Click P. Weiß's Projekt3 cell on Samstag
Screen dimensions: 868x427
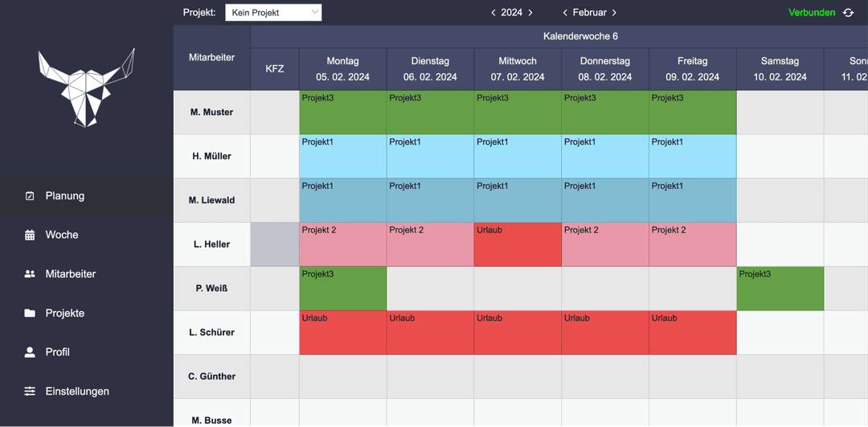780,289
